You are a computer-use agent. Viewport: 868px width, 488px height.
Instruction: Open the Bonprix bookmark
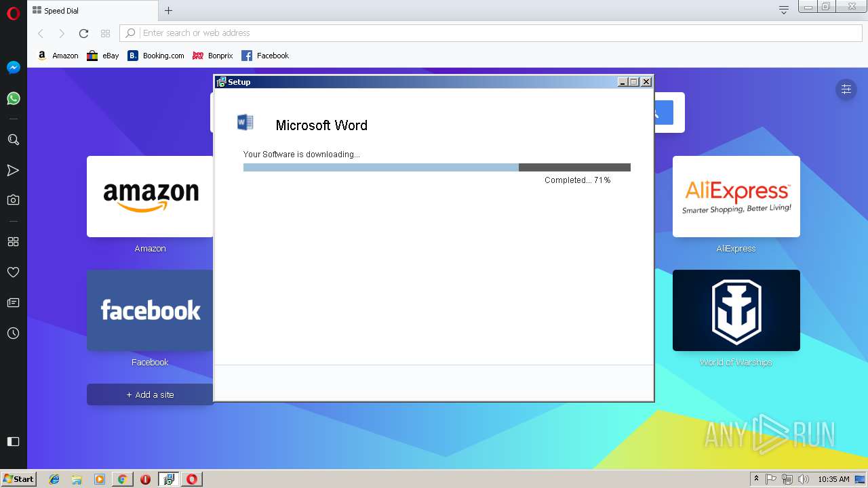pyautogui.click(x=212, y=56)
